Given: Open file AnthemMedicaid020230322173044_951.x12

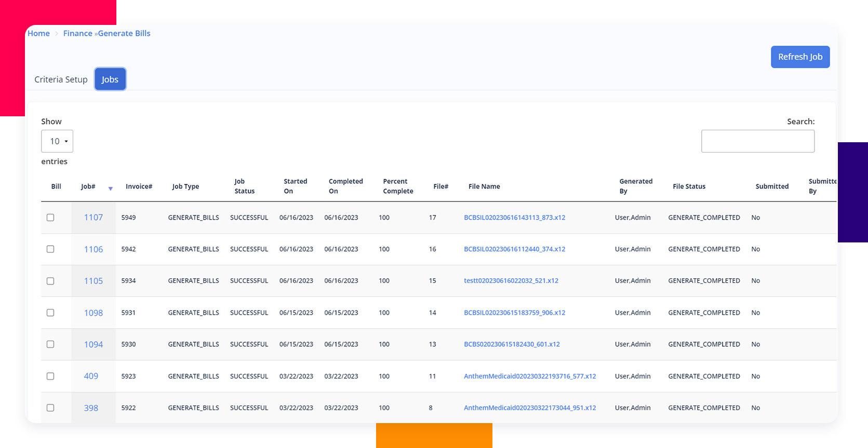Looking at the screenshot, I should click(x=530, y=408).
